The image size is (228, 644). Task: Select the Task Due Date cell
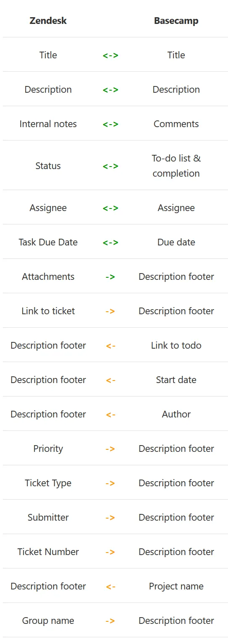click(48, 242)
